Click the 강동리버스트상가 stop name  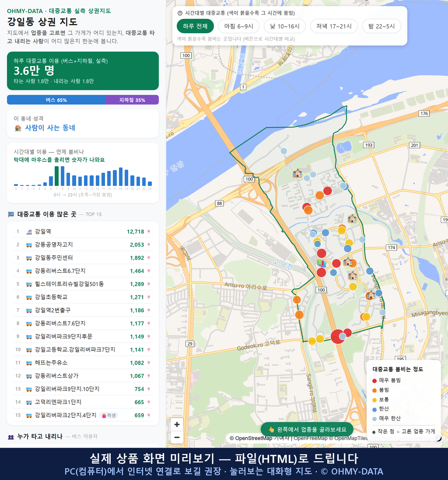(x=57, y=376)
